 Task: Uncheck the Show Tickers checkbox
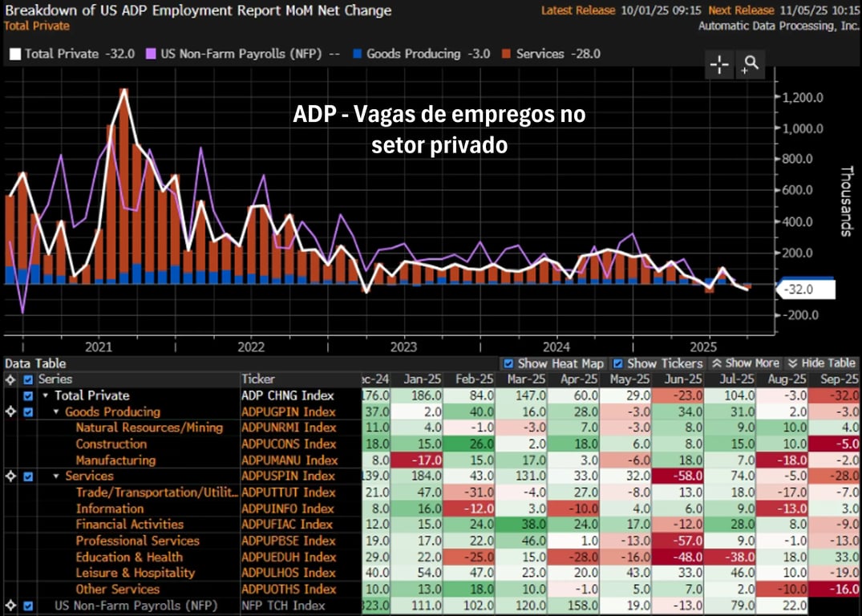(x=617, y=363)
